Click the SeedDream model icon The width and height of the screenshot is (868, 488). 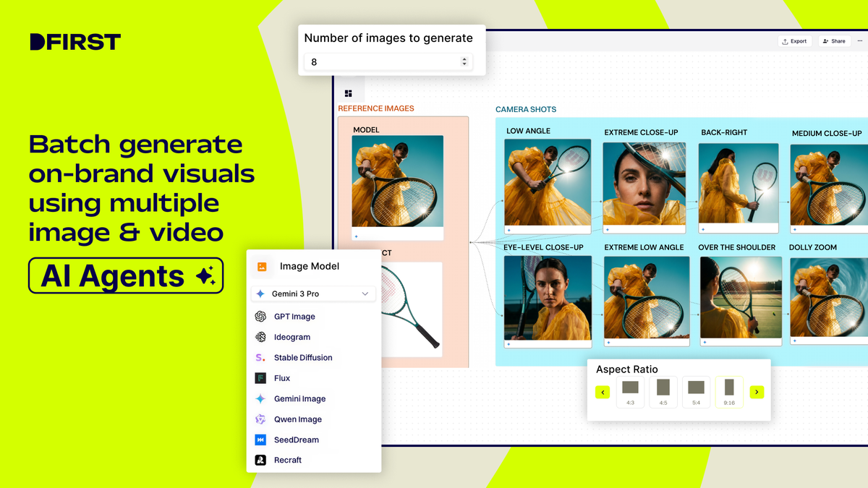260,440
